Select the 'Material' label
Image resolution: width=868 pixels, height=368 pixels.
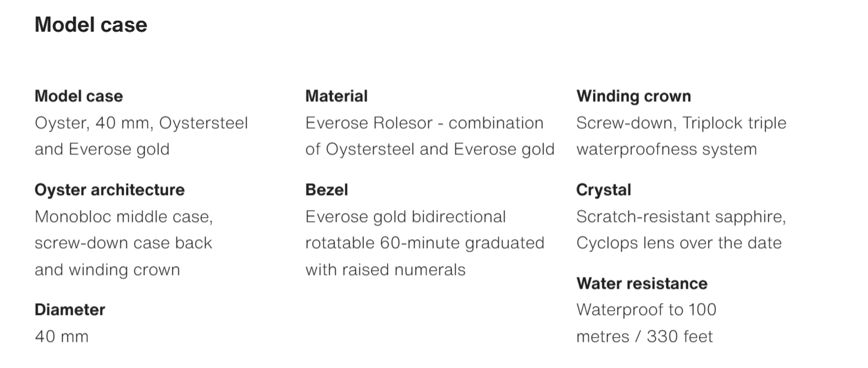pyautogui.click(x=336, y=96)
